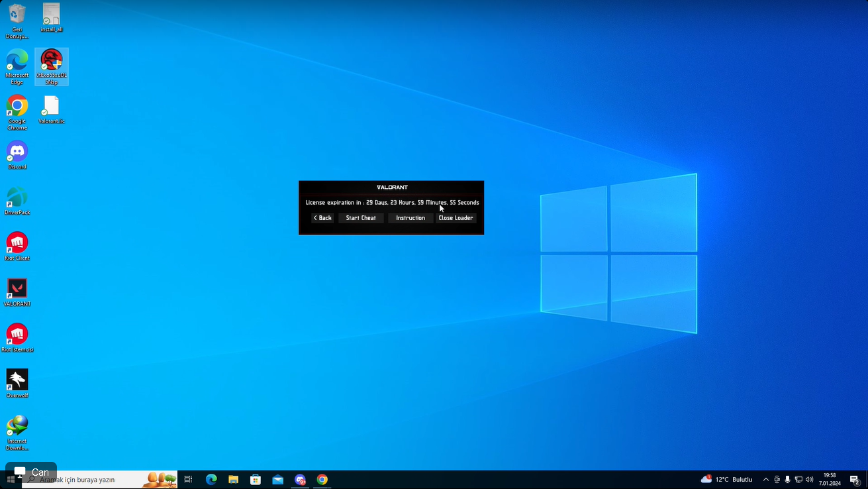Open the Meet Now camera tray icon
Screen dimensions: 868x489
pos(777,479)
